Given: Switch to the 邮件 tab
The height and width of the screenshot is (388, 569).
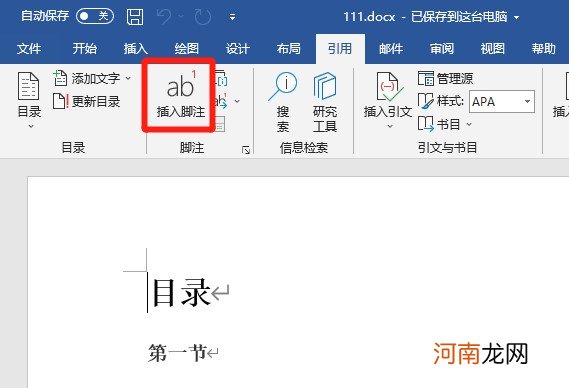Looking at the screenshot, I should (391, 48).
